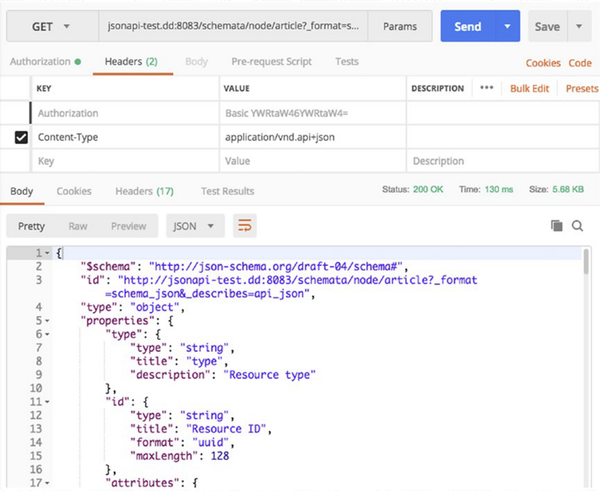The height and width of the screenshot is (491, 600).
Task: Open the Send button dropdown arrow
Action: (x=508, y=27)
